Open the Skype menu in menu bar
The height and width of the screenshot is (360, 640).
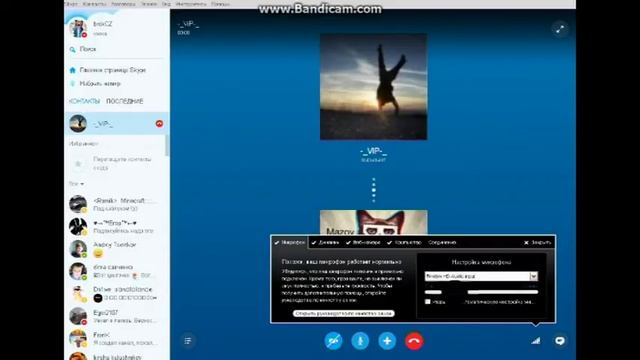pyautogui.click(x=71, y=4)
